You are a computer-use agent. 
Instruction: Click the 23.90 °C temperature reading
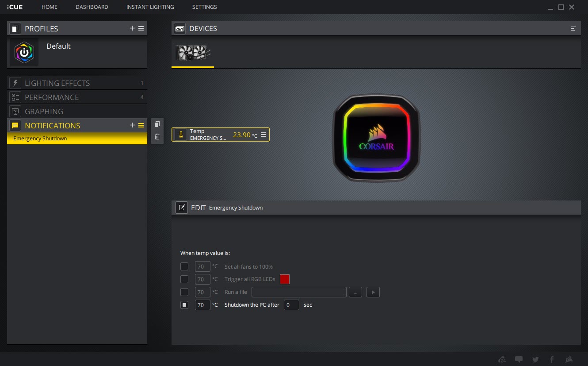pos(245,135)
